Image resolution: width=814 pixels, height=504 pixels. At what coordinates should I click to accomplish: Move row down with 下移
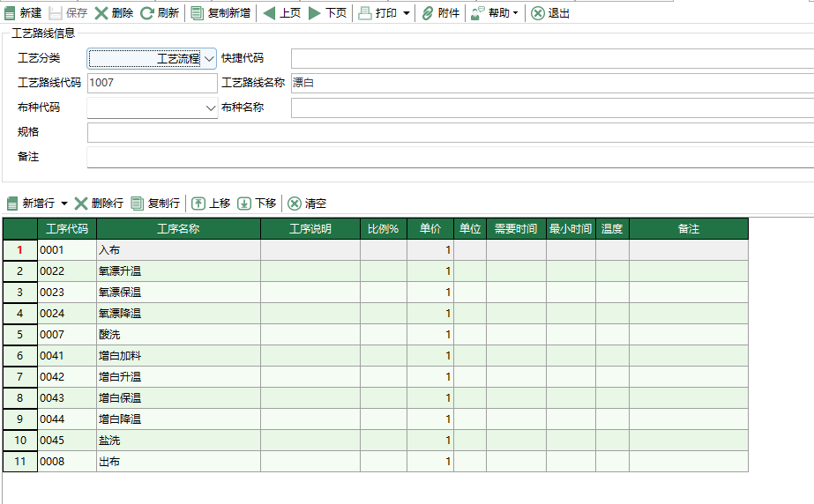coord(257,204)
